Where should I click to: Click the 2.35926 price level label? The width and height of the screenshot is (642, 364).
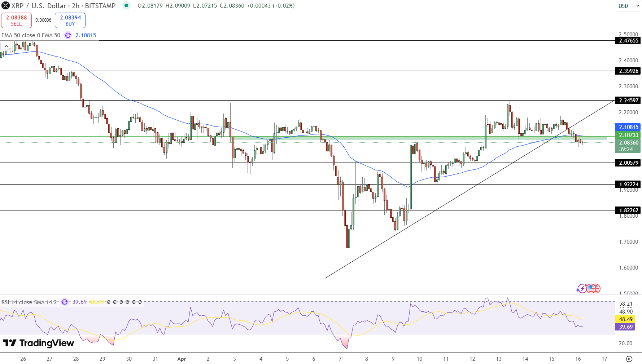point(629,71)
